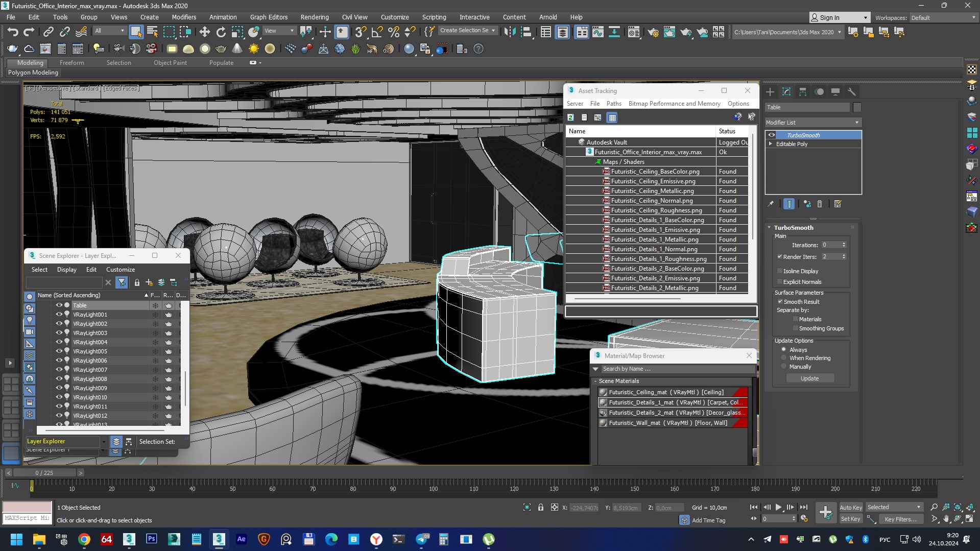Image resolution: width=980 pixels, height=551 pixels.
Task: Click the Sign In button
Action: tap(840, 17)
